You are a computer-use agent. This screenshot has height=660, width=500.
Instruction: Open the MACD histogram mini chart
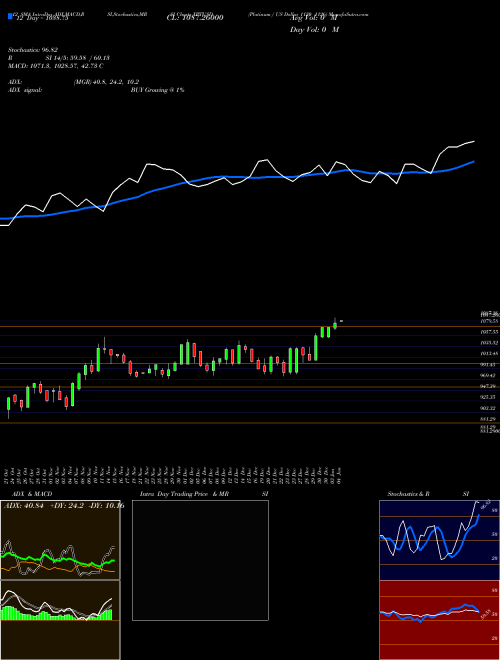(x=60, y=620)
